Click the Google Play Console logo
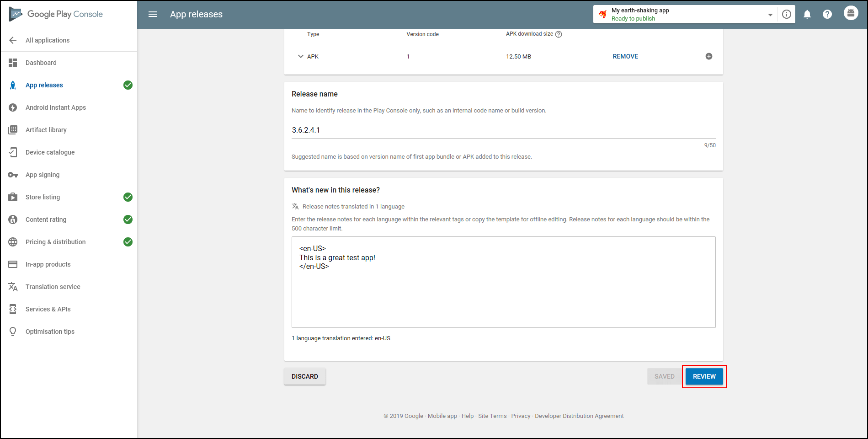 (x=56, y=14)
